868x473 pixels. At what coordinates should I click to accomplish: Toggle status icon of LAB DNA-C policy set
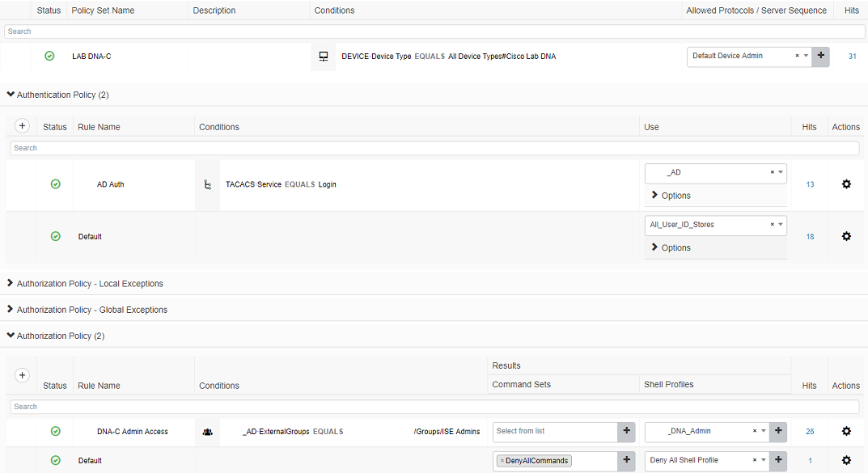pyautogui.click(x=49, y=56)
